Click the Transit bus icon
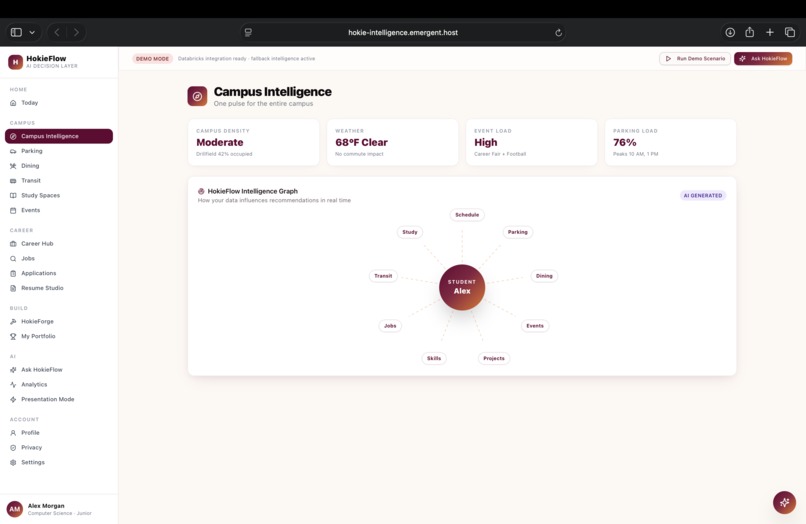 pos(13,181)
